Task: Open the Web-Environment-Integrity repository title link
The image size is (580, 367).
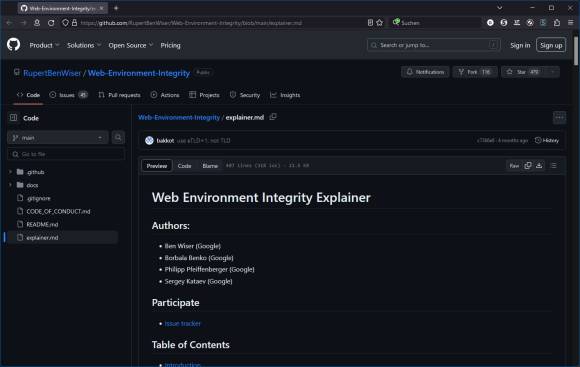Action: pyautogui.click(x=139, y=73)
